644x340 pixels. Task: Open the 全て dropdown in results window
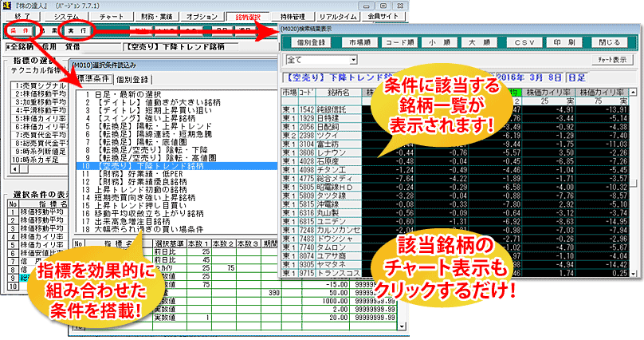pos(354,60)
